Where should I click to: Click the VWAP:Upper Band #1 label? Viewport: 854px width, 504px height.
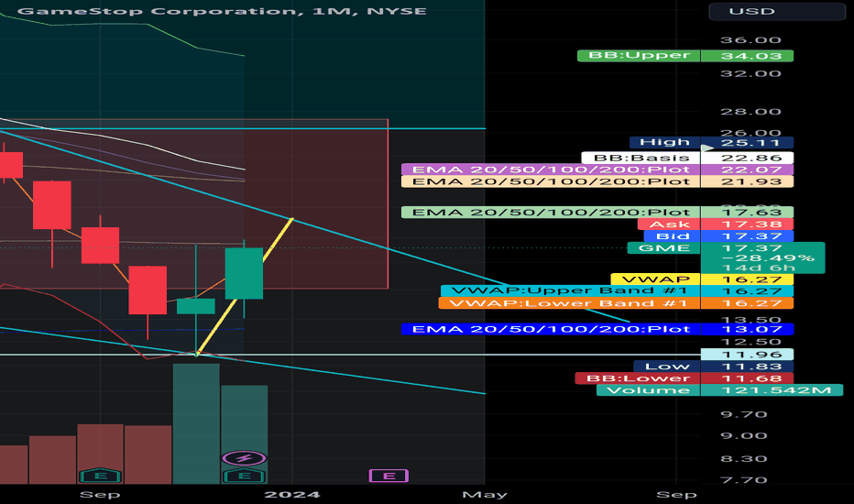(x=617, y=291)
